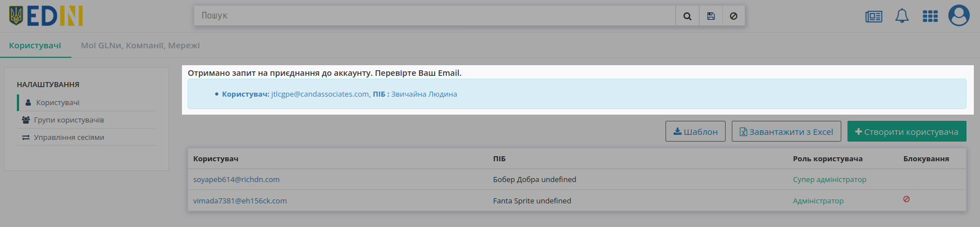
Task: Click the save search floppy icon
Action: [710, 16]
